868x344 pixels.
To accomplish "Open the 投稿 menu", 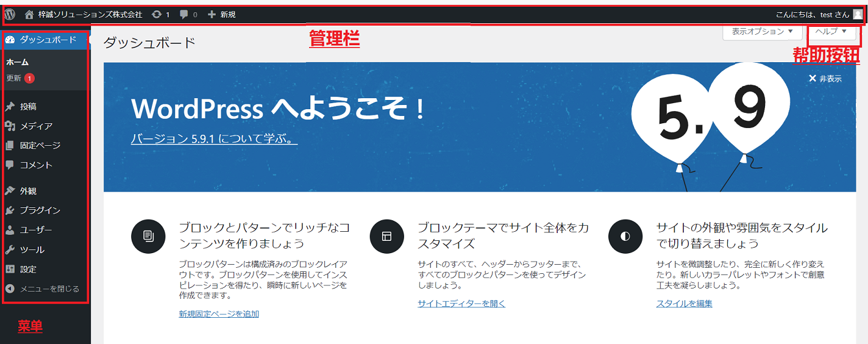I will 28,107.
